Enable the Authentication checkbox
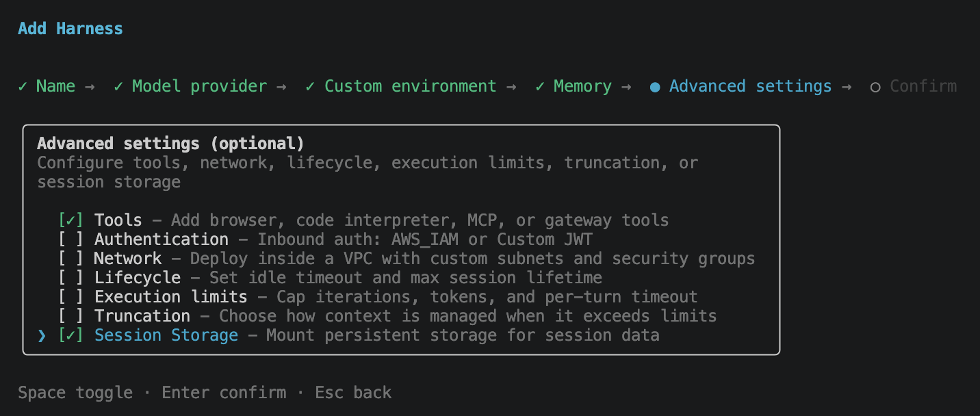The image size is (980, 416). pos(72,239)
